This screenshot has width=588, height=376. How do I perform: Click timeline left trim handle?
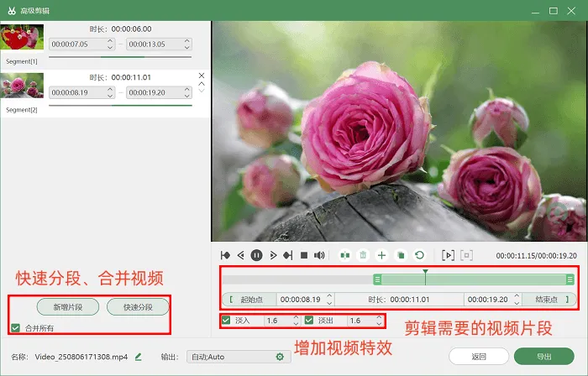(377, 279)
